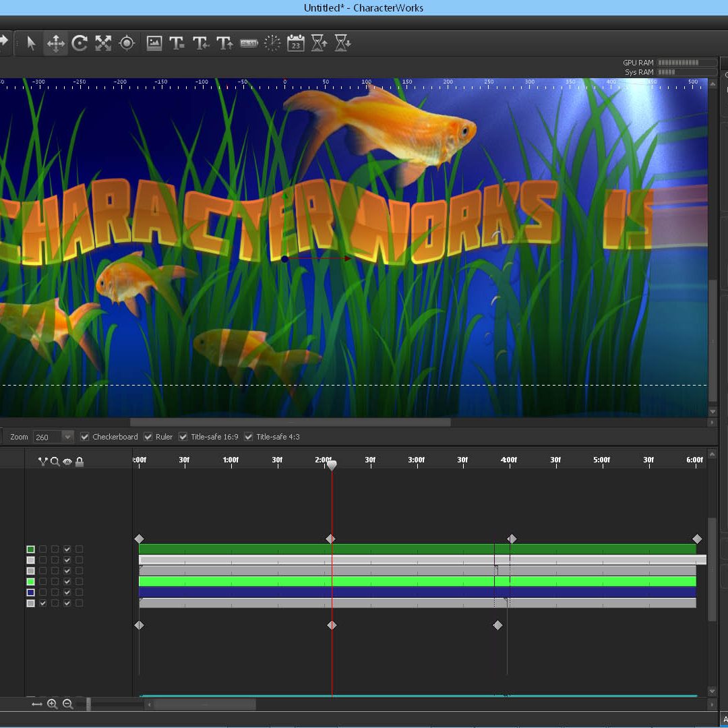Add an analog clock layer
The width and height of the screenshot is (728, 728).
[x=272, y=44]
